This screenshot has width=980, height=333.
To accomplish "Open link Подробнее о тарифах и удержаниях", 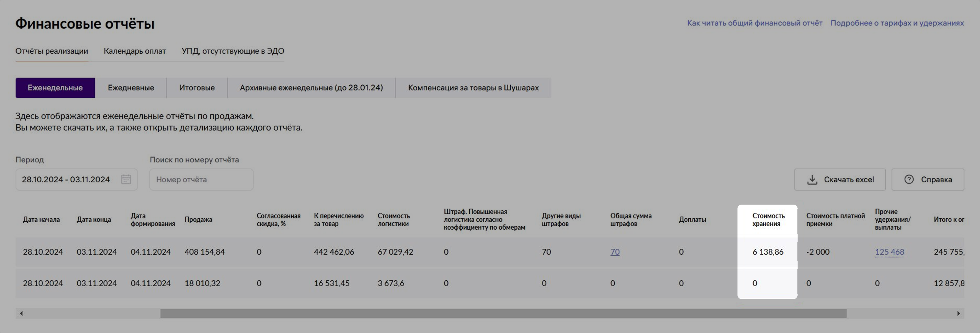I will (x=897, y=23).
